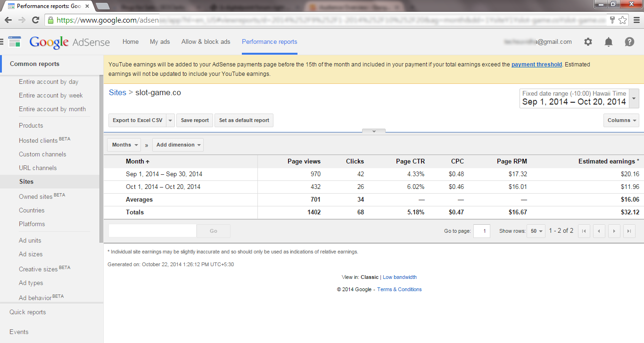Go to the next results page
This screenshot has width=644, height=343.
click(614, 231)
